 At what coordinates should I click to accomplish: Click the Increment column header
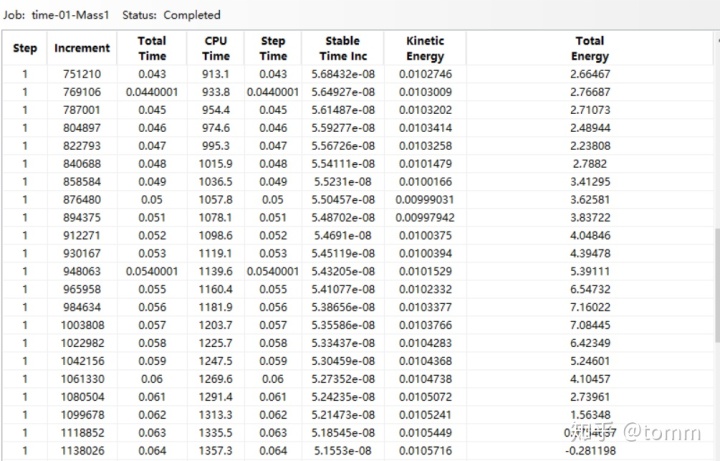(x=82, y=48)
